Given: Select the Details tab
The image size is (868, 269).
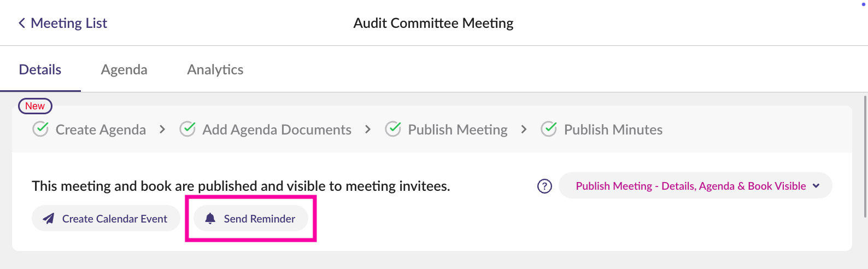Looking at the screenshot, I should pos(40,69).
